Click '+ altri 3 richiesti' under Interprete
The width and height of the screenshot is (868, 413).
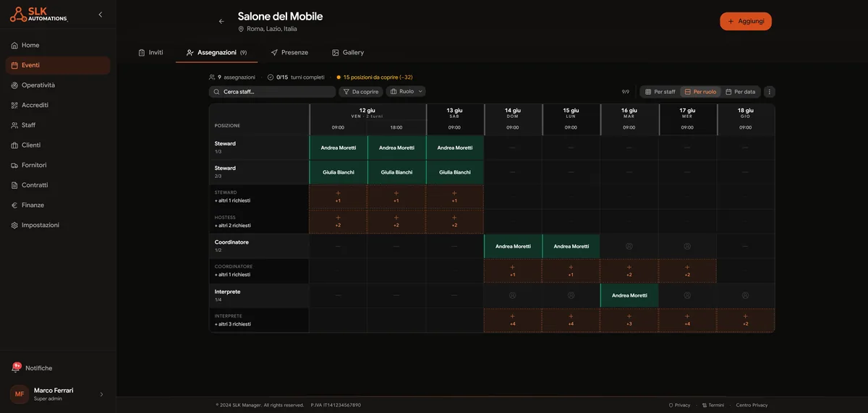click(232, 324)
